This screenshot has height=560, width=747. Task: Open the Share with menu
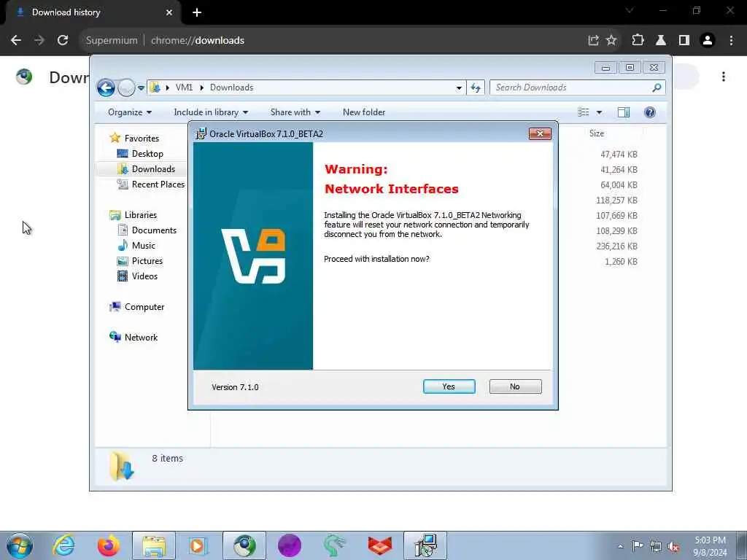pyautogui.click(x=295, y=112)
